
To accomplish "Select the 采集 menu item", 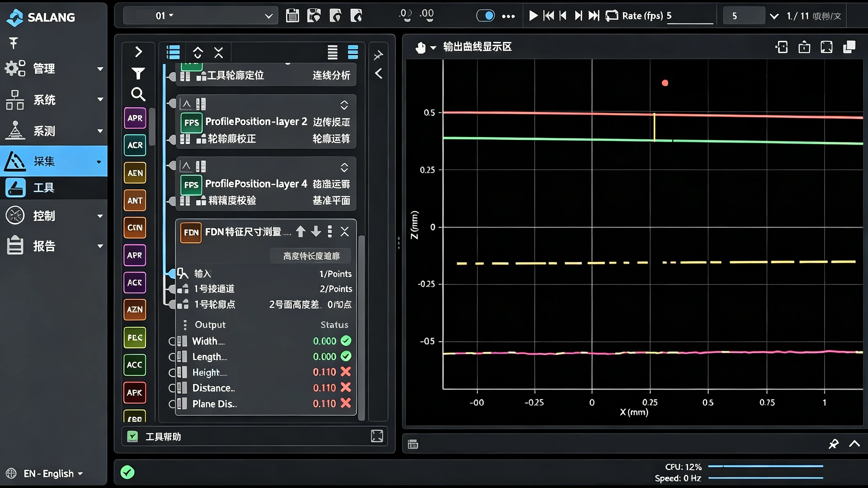I will point(54,161).
